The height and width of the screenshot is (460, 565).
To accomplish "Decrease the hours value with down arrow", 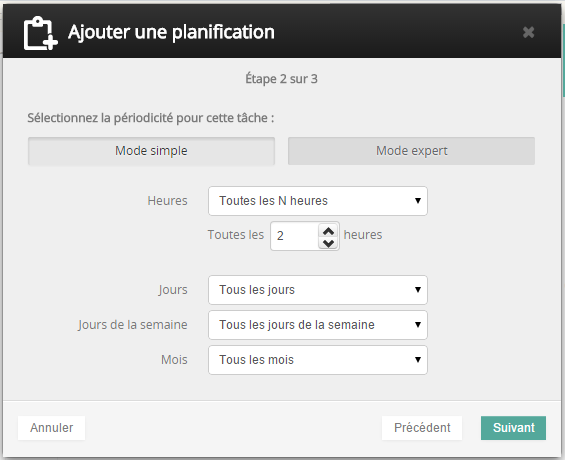I will click(328, 243).
